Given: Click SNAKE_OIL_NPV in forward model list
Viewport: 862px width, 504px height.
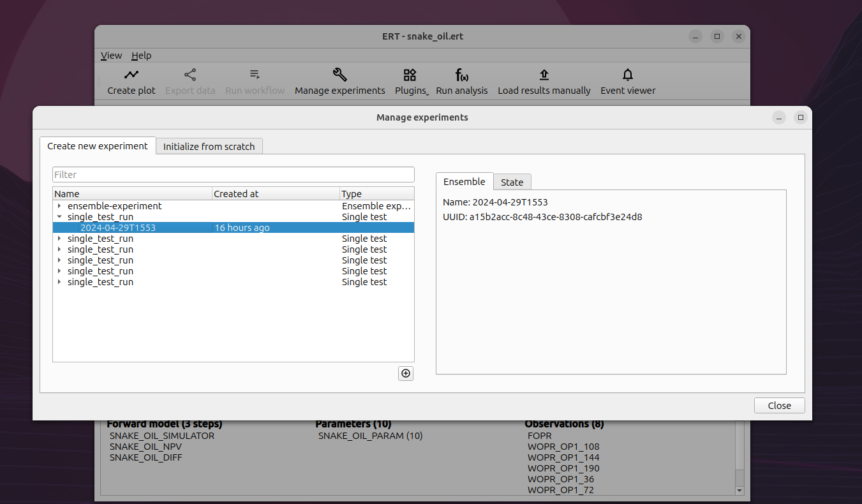Looking at the screenshot, I should 145,447.
